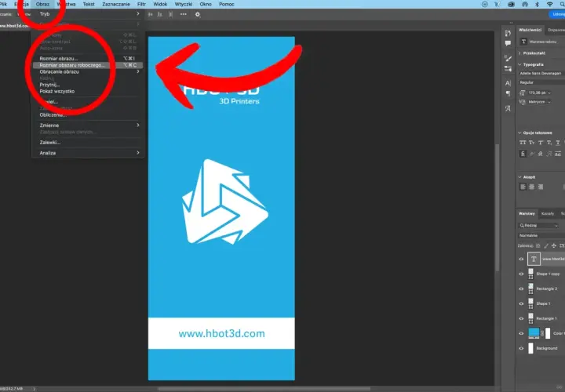Screen dimensions: 565x392
Task: Click the All Caps TT icon
Action: 523,143
